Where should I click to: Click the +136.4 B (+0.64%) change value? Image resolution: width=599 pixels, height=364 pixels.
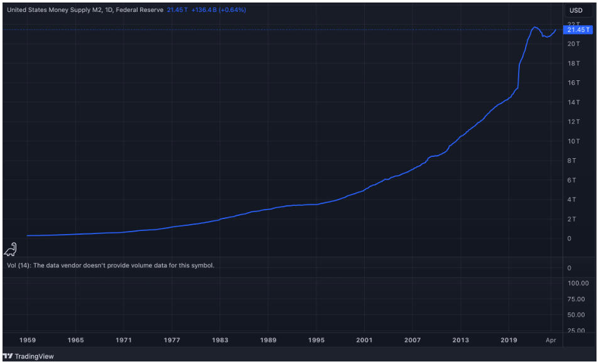(219, 10)
